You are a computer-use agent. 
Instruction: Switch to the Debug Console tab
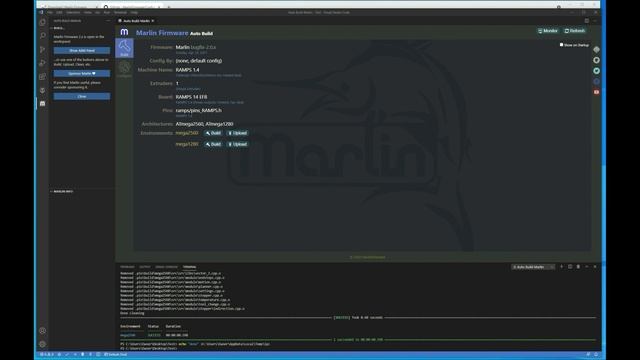pyautogui.click(x=166, y=267)
